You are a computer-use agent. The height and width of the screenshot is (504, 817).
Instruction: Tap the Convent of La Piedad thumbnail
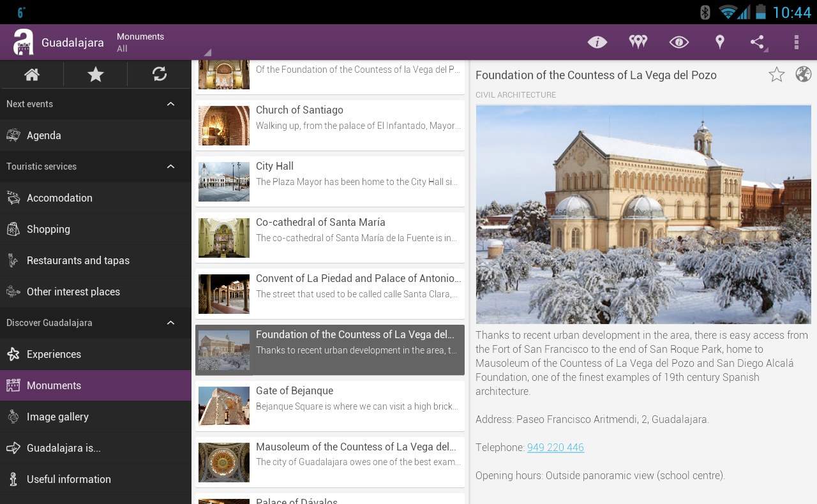224,294
